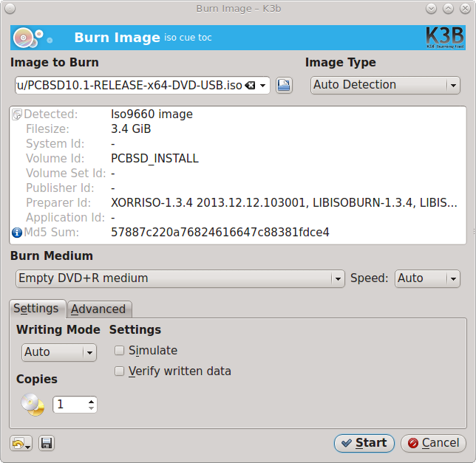Open the load settings icon menu
The image size is (476, 463).
pos(21,443)
